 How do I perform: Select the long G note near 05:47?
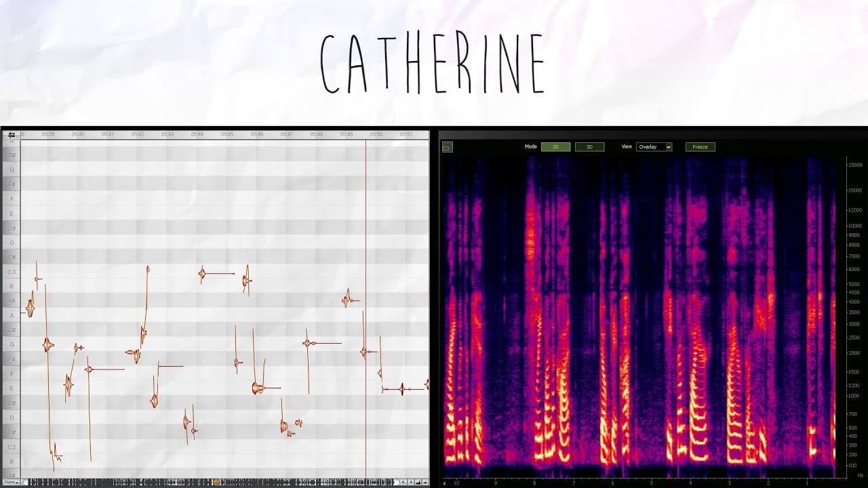322,344
